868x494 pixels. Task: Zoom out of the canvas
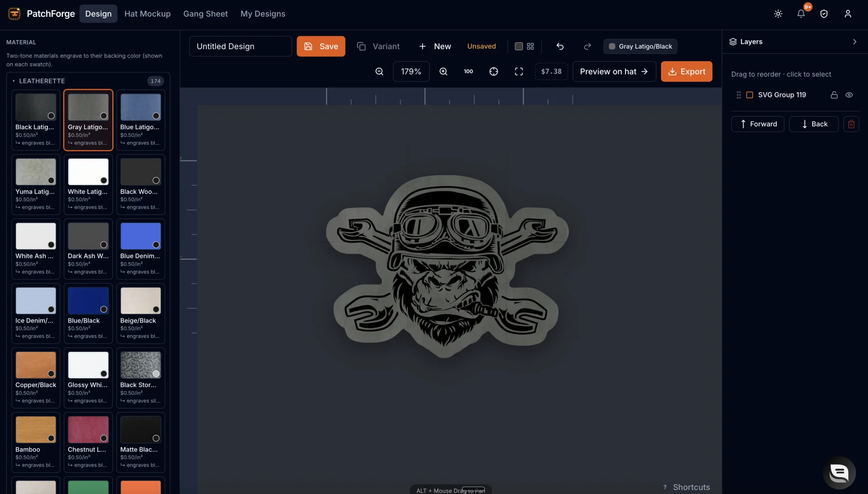(380, 72)
